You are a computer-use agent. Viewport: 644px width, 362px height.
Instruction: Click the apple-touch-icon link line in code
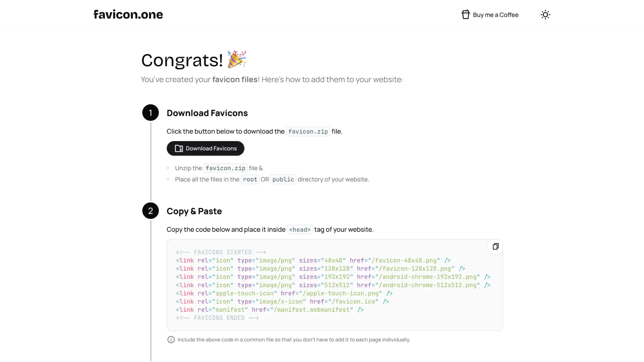(284, 293)
